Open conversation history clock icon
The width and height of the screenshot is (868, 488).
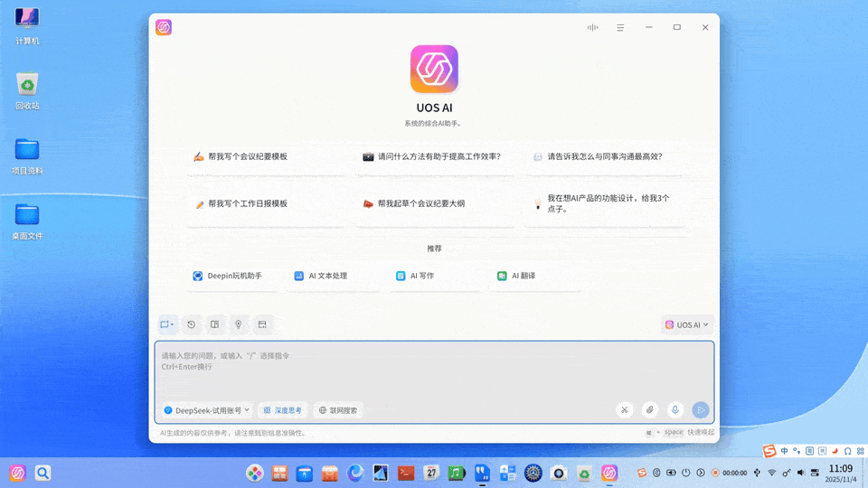click(191, 324)
